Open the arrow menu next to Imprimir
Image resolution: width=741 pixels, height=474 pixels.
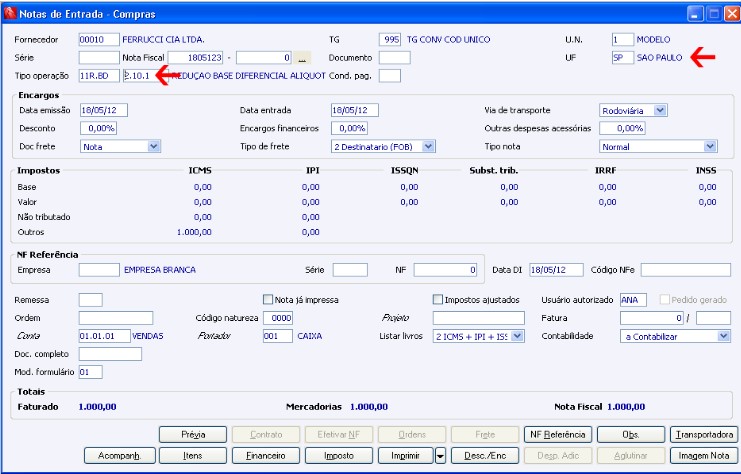tap(440, 456)
